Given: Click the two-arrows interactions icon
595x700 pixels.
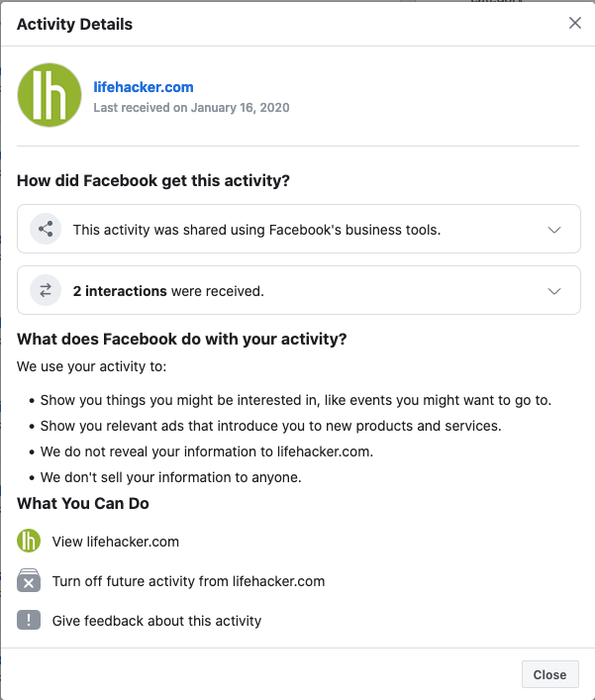Looking at the screenshot, I should pos(46,291).
